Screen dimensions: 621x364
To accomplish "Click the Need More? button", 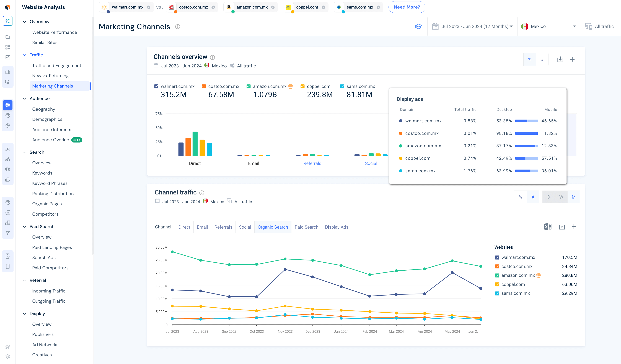I will pos(407,7).
